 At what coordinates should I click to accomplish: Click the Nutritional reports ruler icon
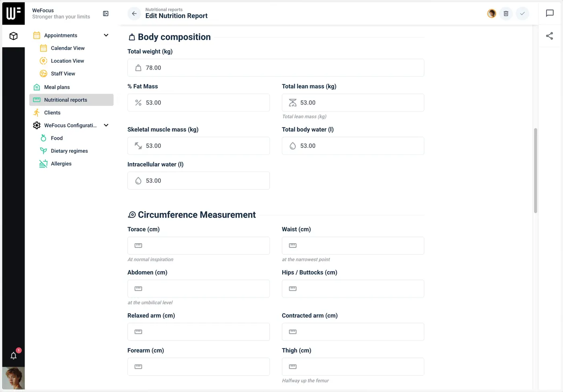37,100
